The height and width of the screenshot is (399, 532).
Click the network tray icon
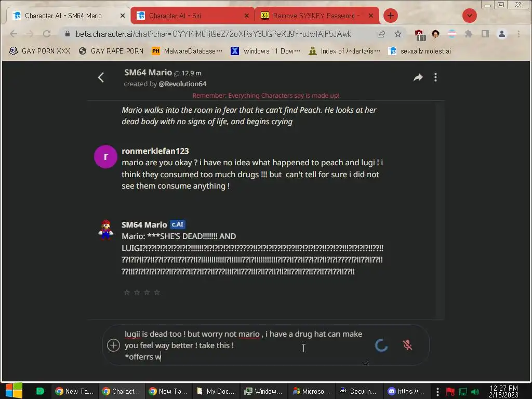463,392
